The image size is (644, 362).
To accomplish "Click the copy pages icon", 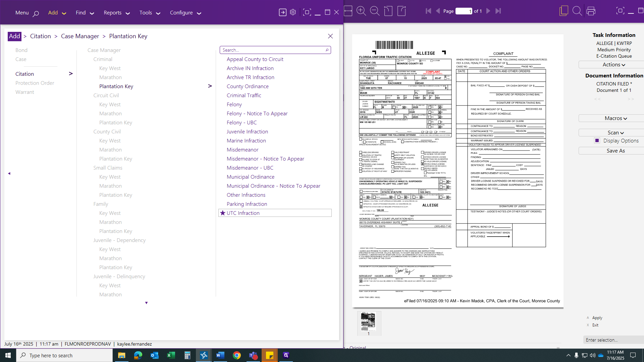I will click(x=563, y=11).
